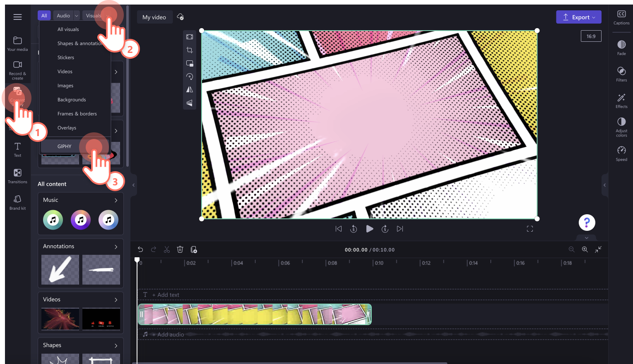Viewport: 633px width, 364px height.
Task: Open Record & create panel
Action: tap(17, 70)
